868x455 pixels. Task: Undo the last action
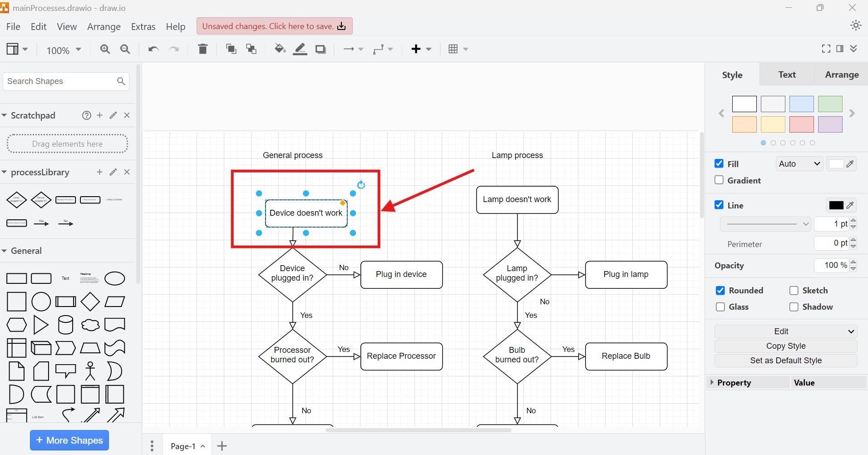pyautogui.click(x=153, y=49)
